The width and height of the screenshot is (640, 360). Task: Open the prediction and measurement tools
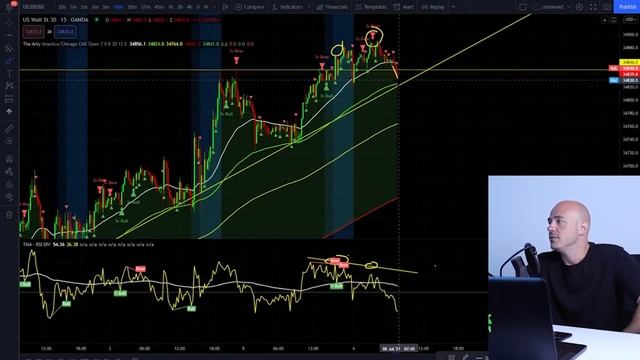pyautogui.click(x=9, y=99)
